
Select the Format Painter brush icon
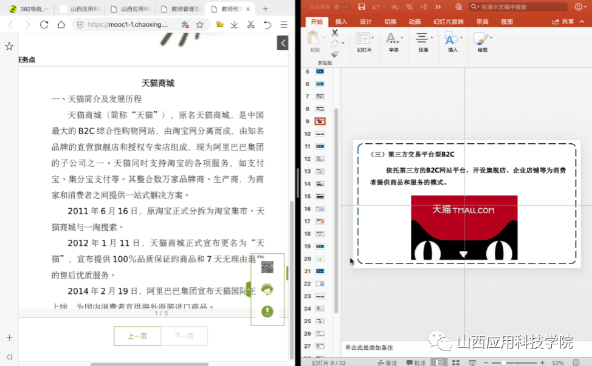[x=335, y=54]
